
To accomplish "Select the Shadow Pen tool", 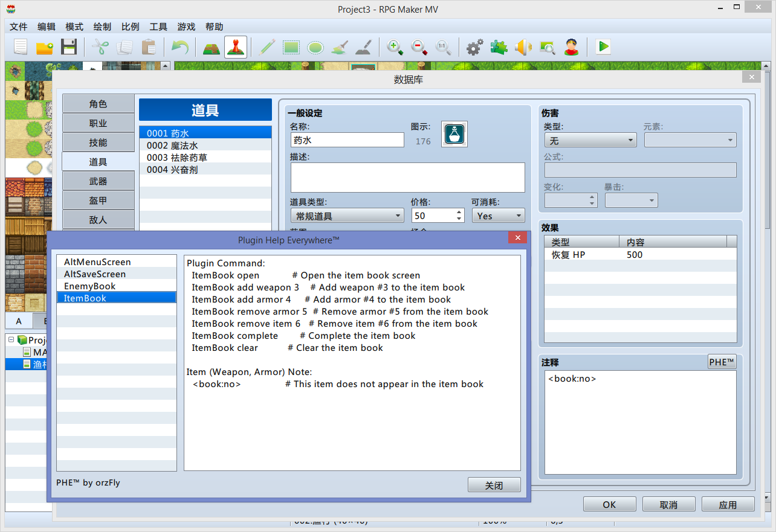I will tap(364, 47).
